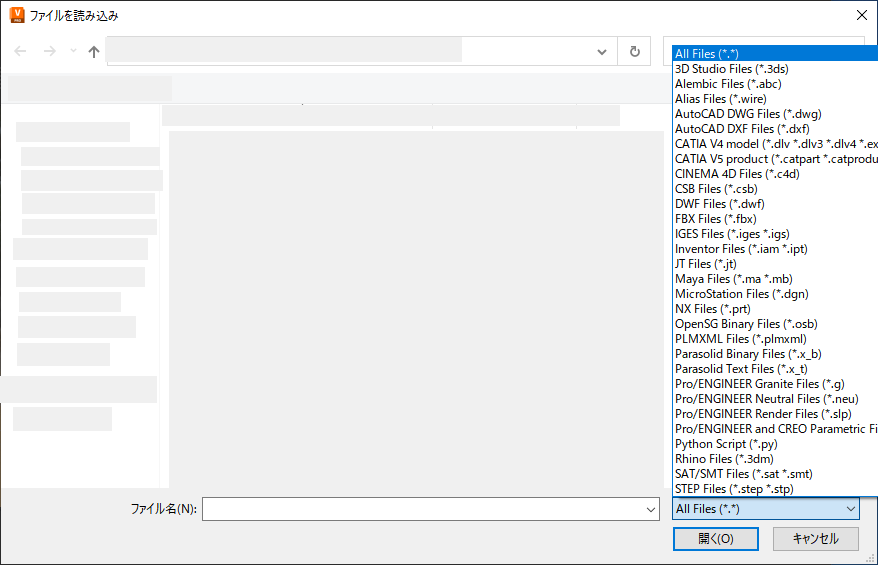The height and width of the screenshot is (565, 878).
Task: Pick STEP Files (*.step *.stp)
Action: click(775, 489)
